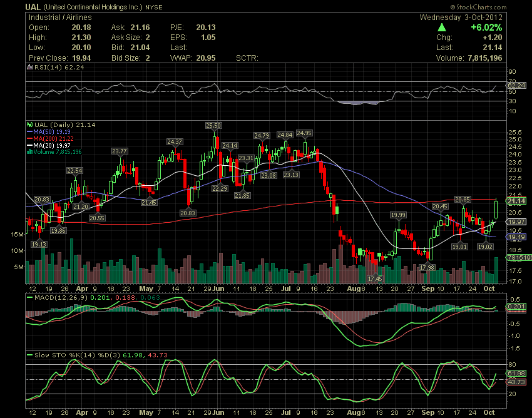Click the 21.14 price right-axis tag
532x418 pixels.
(516, 201)
